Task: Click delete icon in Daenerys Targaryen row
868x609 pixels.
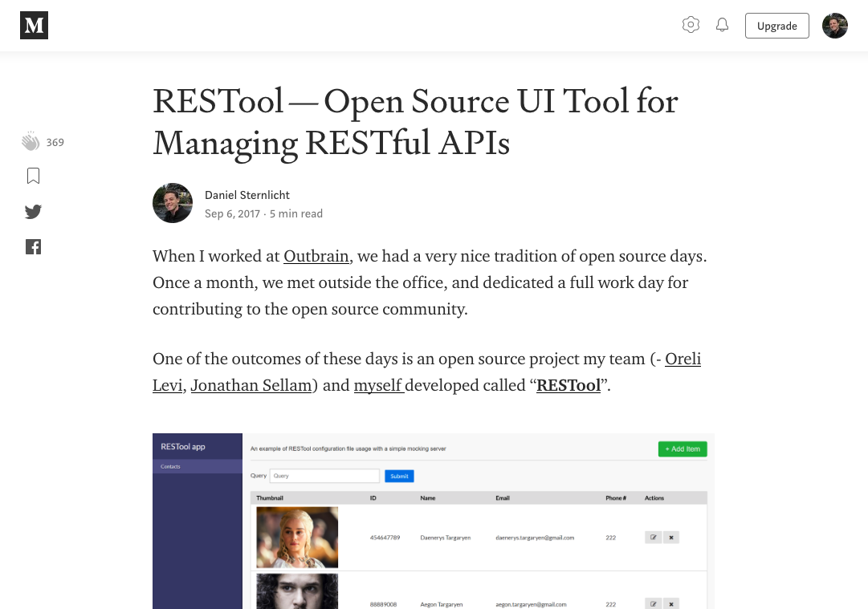Action: tap(671, 538)
